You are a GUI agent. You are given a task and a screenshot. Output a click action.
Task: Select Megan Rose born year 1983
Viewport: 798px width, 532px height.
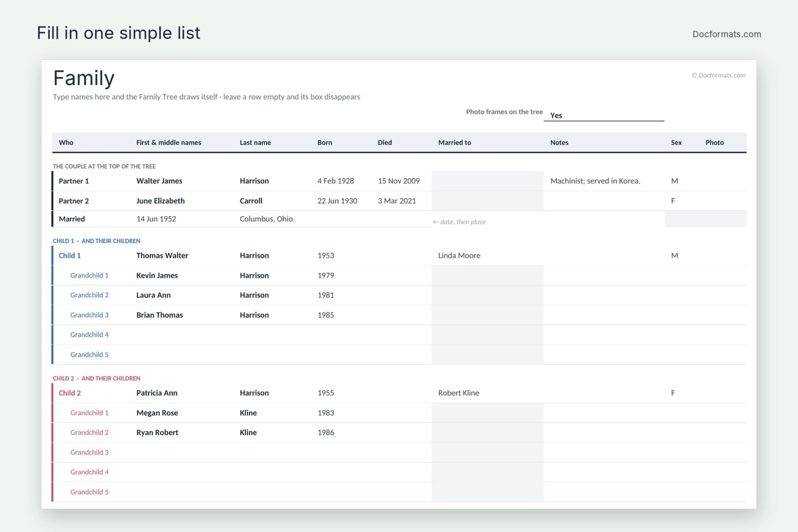pos(326,413)
